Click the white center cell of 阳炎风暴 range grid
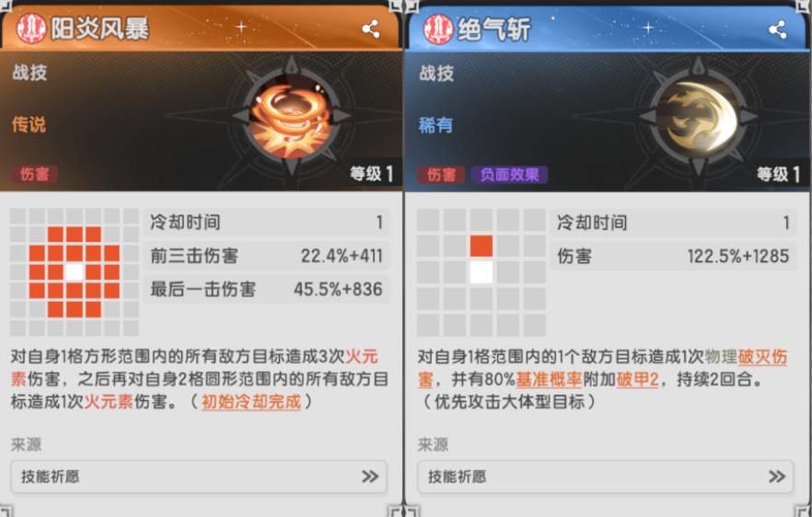 click(x=75, y=272)
